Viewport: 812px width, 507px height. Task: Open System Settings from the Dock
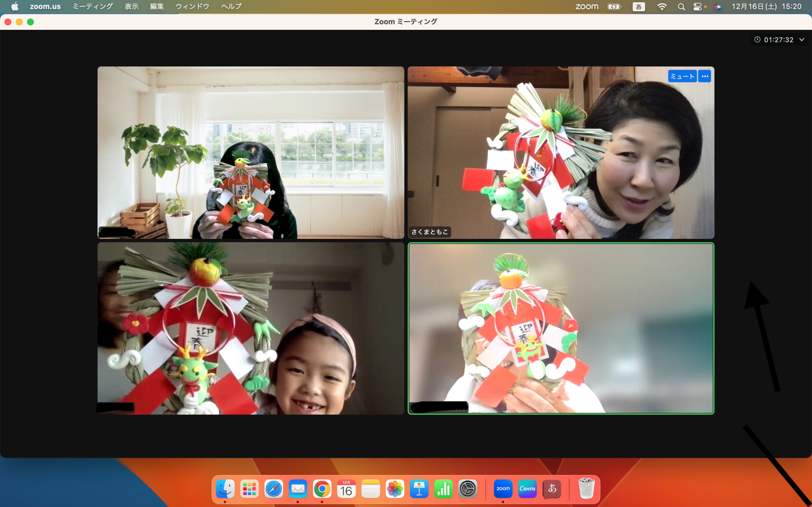468,488
